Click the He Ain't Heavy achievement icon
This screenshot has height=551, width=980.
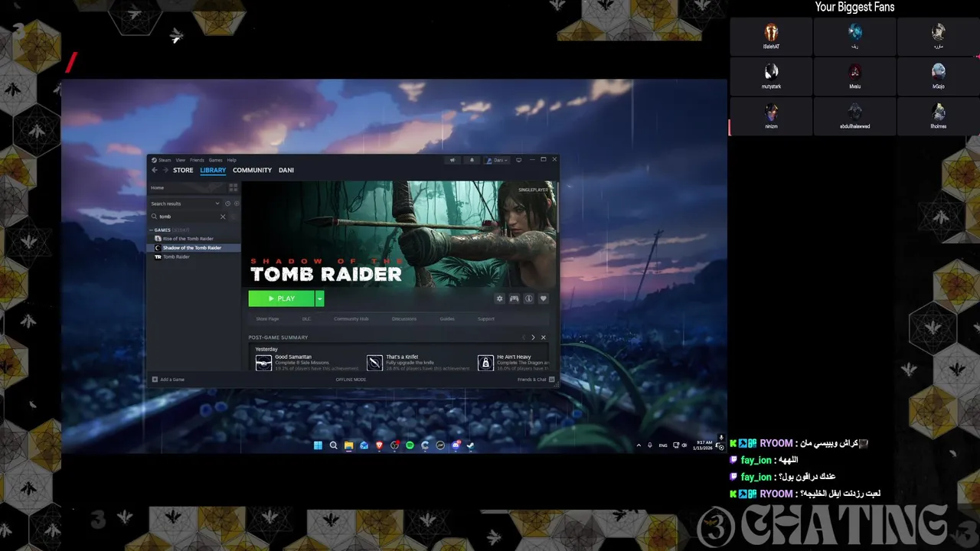click(485, 363)
